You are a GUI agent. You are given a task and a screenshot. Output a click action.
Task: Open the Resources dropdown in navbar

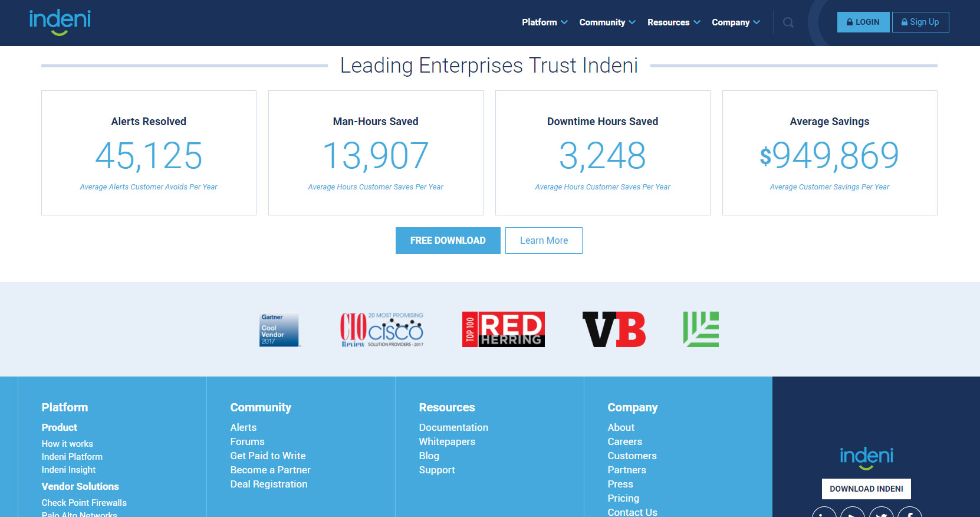pyautogui.click(x=673, y=22)
